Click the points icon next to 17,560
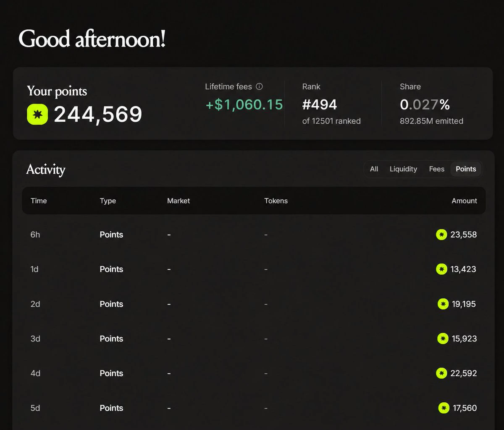The width and height of the screenshot is (504, 430). pos(444,408)
